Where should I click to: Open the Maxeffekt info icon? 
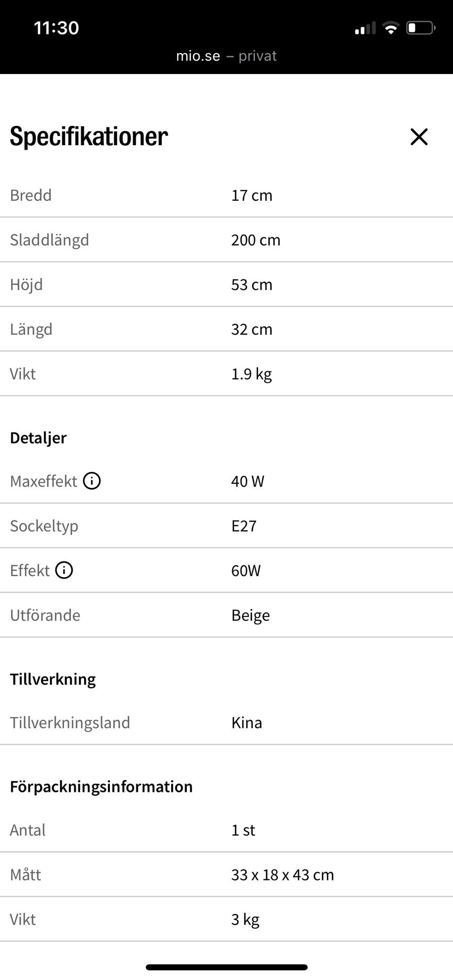92,481
